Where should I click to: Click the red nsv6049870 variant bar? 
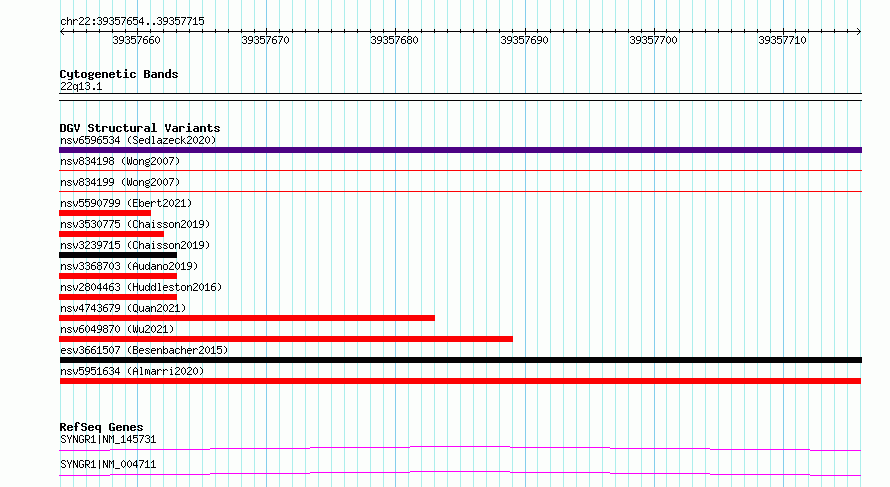[x=286, y=339]
